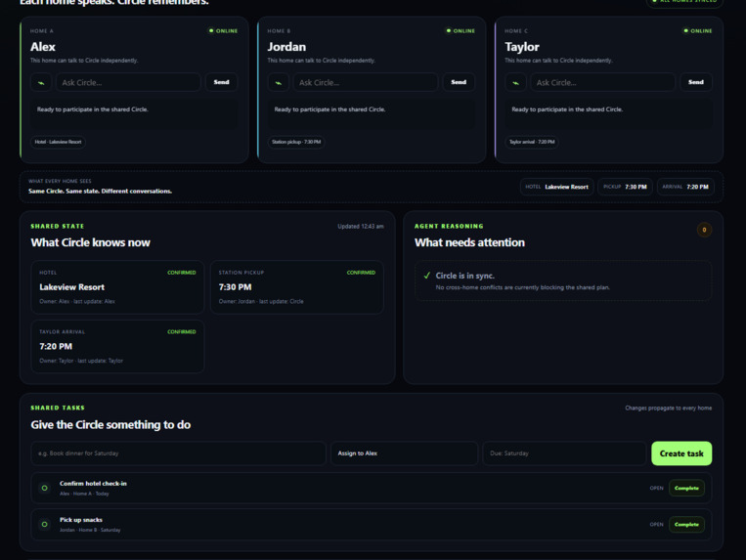Click the checkmark icon beside Circle is in sync
Viewport: 746px width, 560px height.
426,276
